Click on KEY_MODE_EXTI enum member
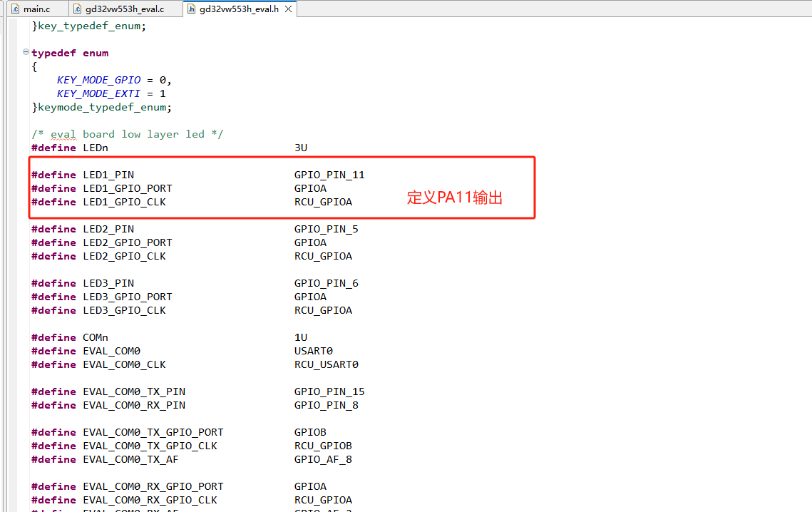The image size is (812, 512). click(98, 93)
